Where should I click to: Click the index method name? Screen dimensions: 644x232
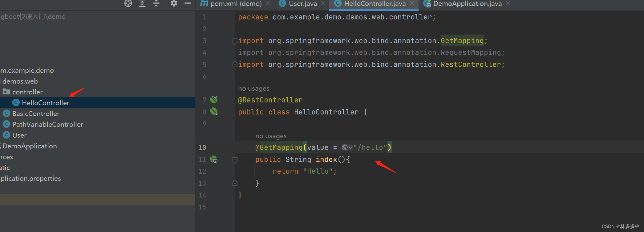click(x=326, y=159)
